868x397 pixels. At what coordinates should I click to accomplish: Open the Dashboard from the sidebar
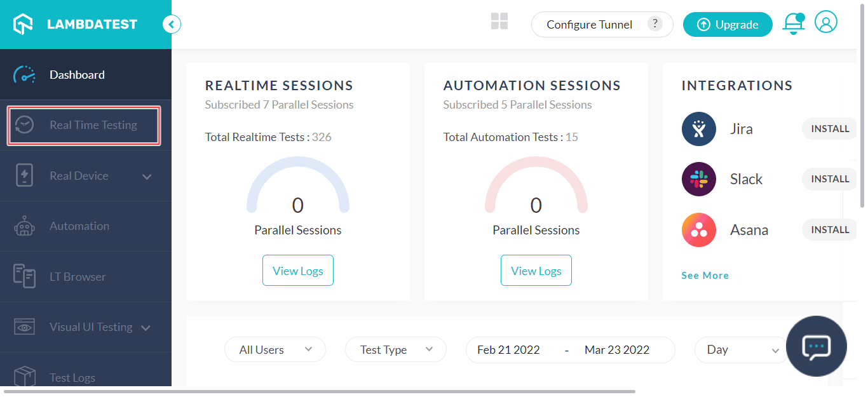click(77, 74)
